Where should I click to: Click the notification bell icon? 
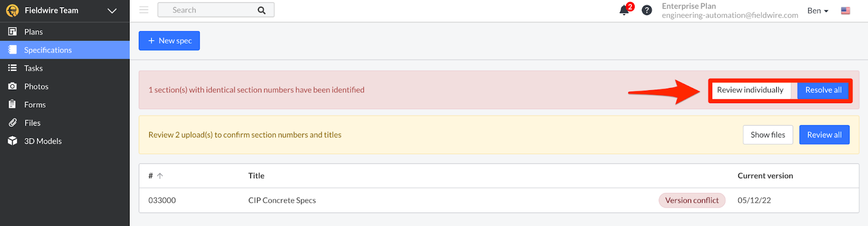coord(624,10)
